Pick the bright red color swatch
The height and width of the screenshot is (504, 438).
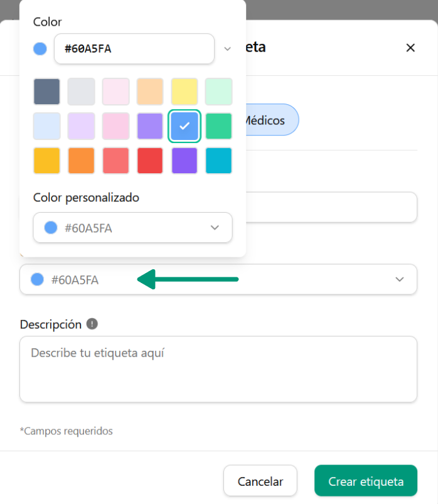pos(150,161)
